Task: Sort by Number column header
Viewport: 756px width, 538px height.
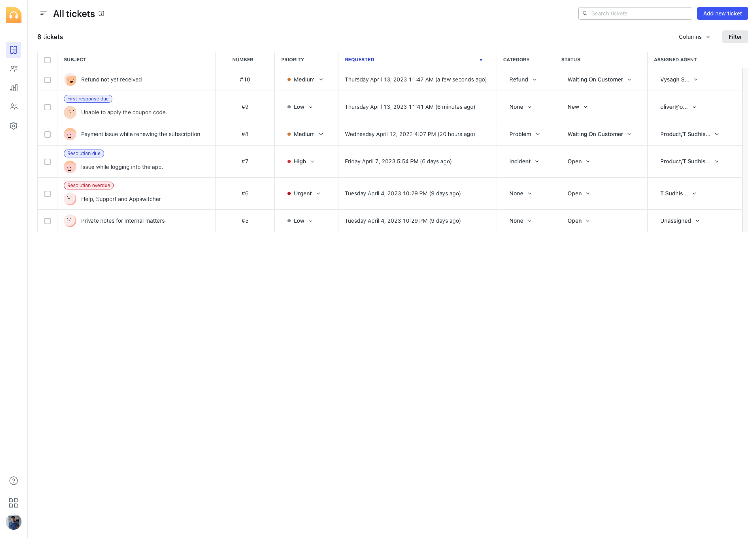Action: click(x=243, y=60)
